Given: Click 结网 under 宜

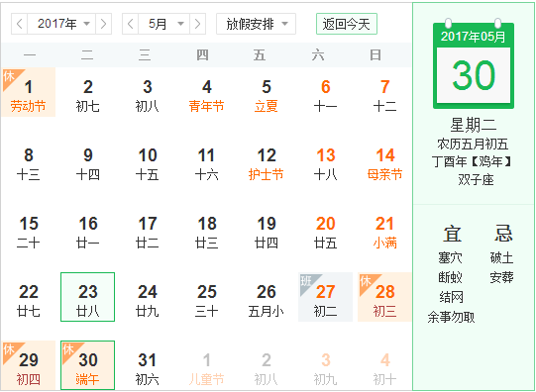Looking at the screenshot, I should (451, 297).
